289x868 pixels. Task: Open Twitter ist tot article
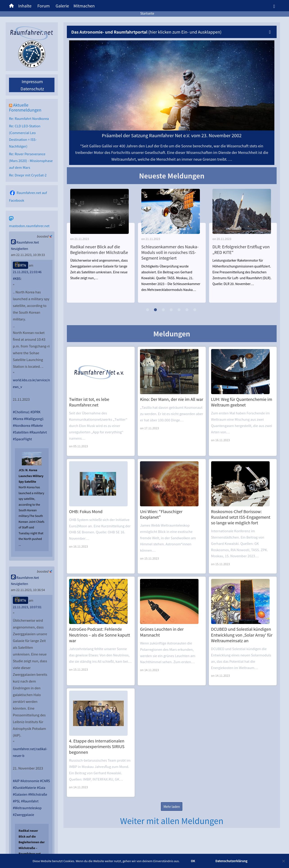[89, 402]
